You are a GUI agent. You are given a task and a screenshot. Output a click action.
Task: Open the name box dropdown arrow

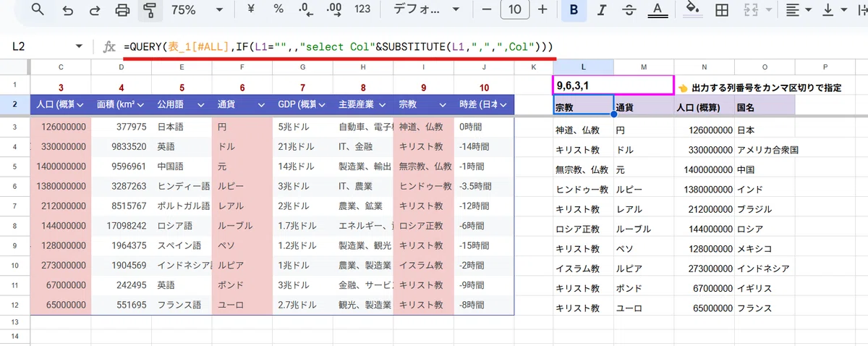click(x=79, y=46)
